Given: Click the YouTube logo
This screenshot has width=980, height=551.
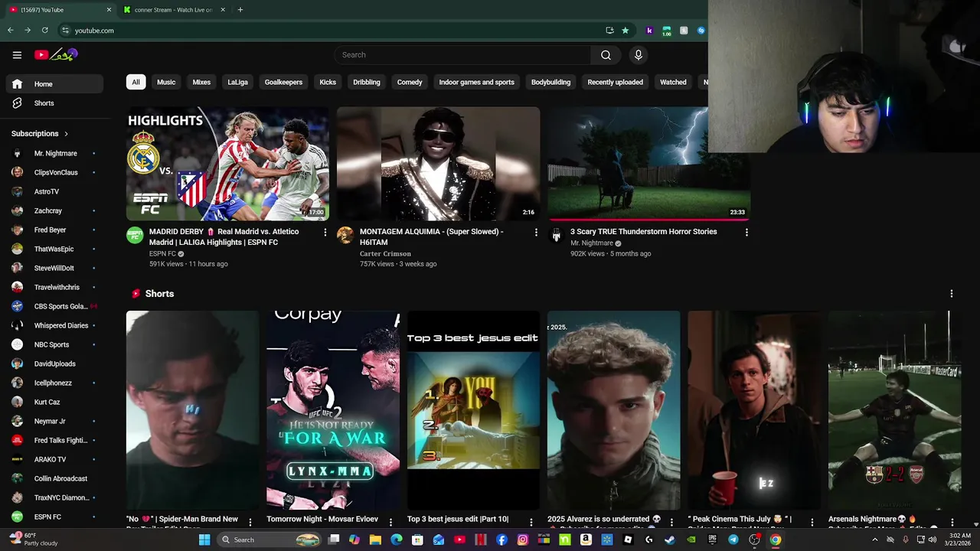Looking at the screenshot, I should coord(56,55).
